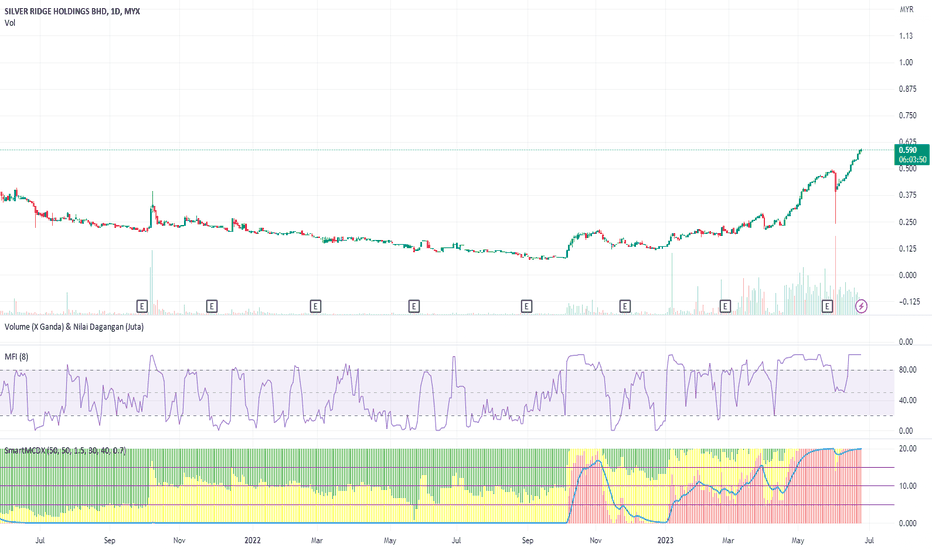Click the Mar label following 2023
Viewport: 932px width, 550px height.
click(728, 540)
